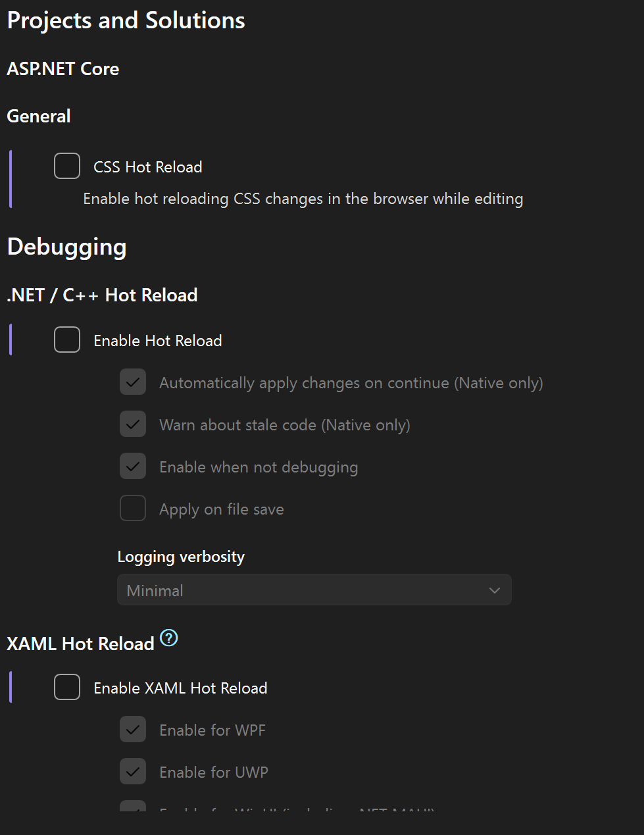This screenshot has width=644, height=835.
Task: Open the XAML Hot Reload help icon
Action: 169,638
